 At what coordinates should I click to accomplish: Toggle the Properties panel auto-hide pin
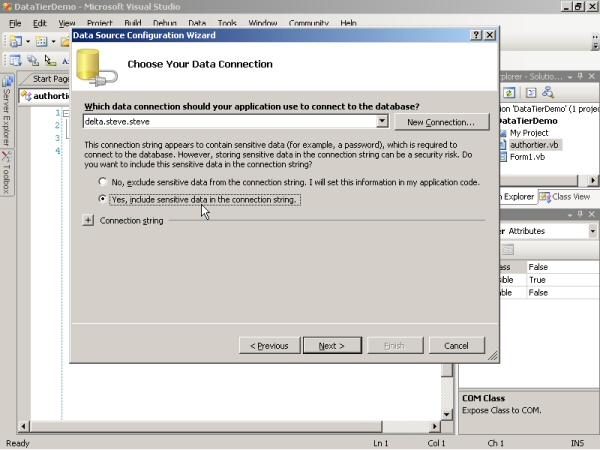(x=580, y=214)
